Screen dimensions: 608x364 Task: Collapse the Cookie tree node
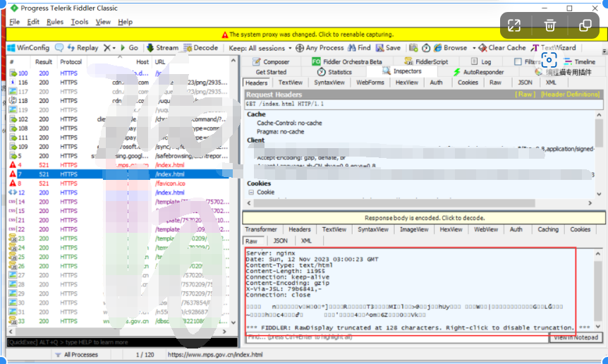tap(251, 193)
